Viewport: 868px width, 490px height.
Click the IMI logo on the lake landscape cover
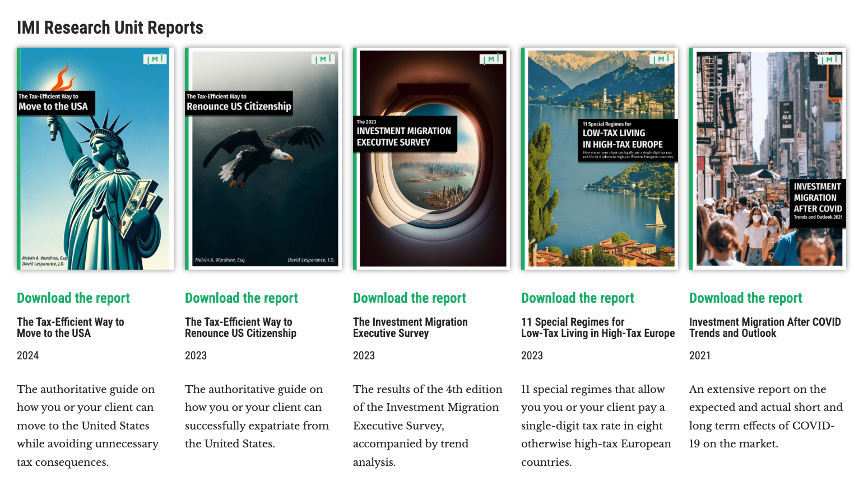tap(661, 59)
